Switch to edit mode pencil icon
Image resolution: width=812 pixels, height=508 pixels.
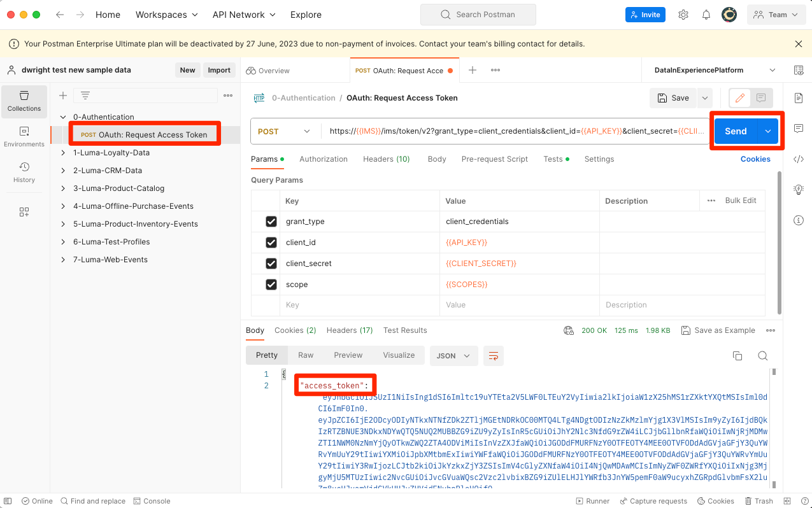click(x=740, y=98)
